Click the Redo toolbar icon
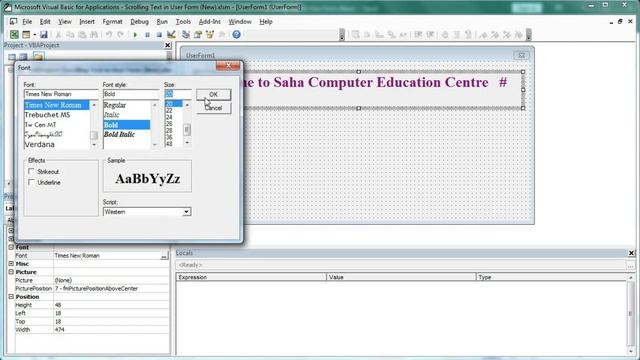Viewport: 640px width, 360px height. [120, 35]
